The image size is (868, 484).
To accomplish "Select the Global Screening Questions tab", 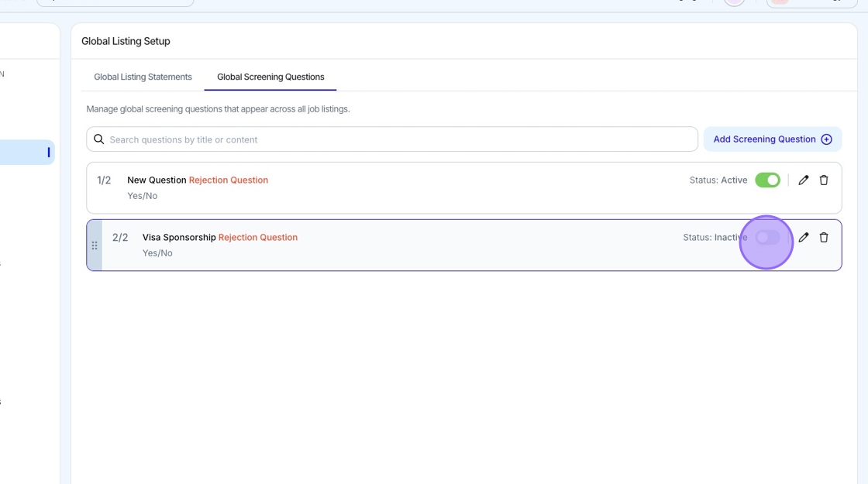I will [270, 77].
